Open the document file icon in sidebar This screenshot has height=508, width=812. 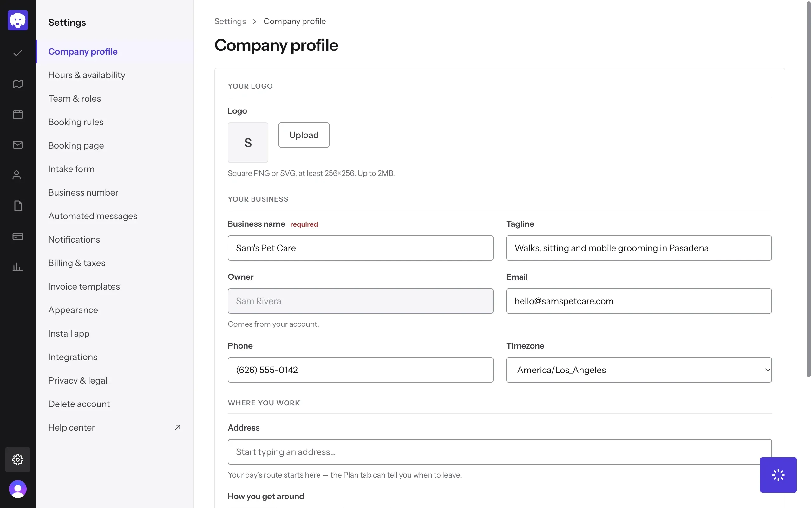pos(18,206)
